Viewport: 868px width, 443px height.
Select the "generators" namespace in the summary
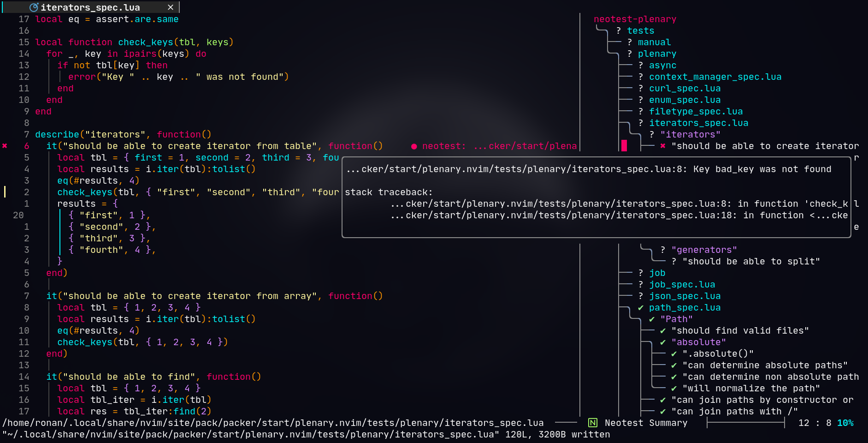point(704,250)
